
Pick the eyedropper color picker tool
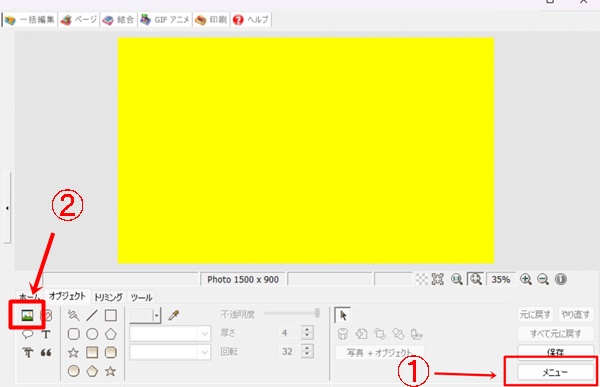[x=174, y=315]
